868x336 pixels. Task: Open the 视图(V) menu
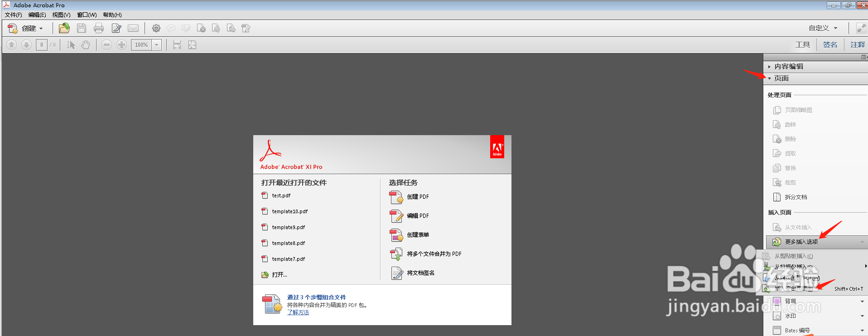(61, 15)
